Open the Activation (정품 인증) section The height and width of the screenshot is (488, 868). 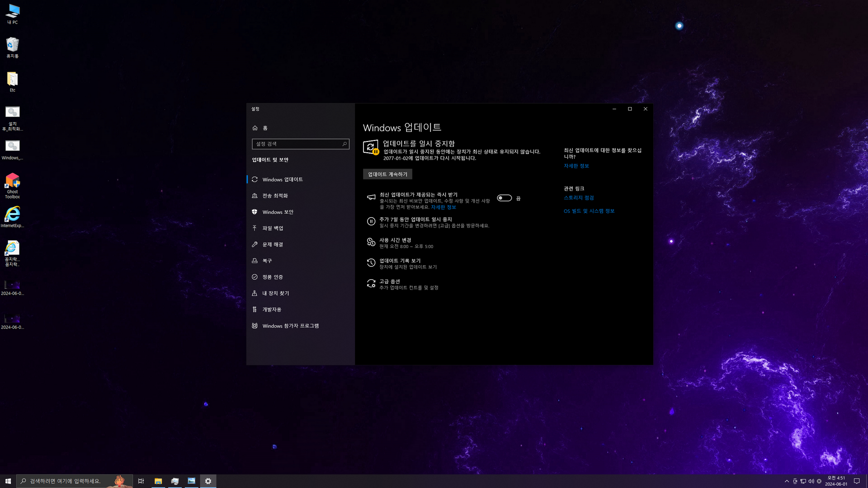point(272,277)
